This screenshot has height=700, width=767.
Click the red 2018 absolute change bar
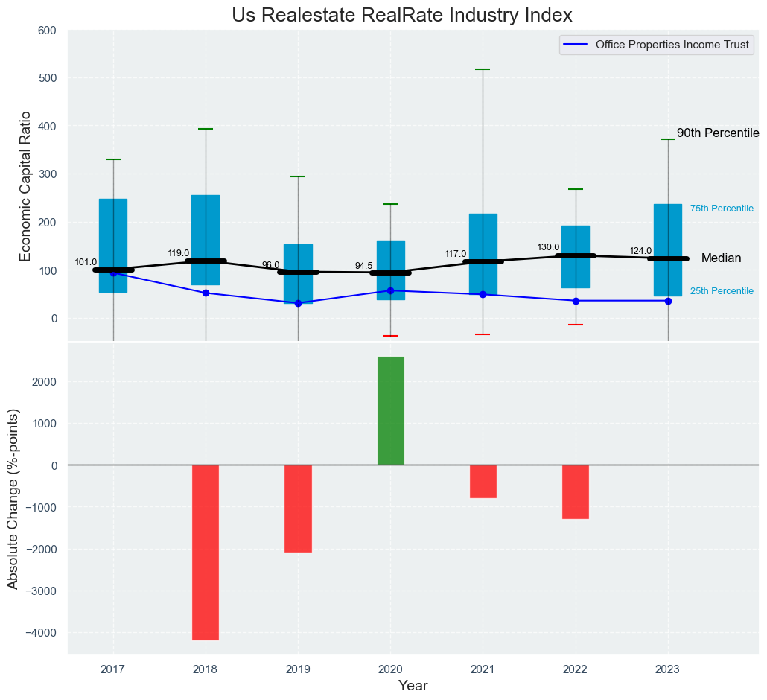[206, 553]
